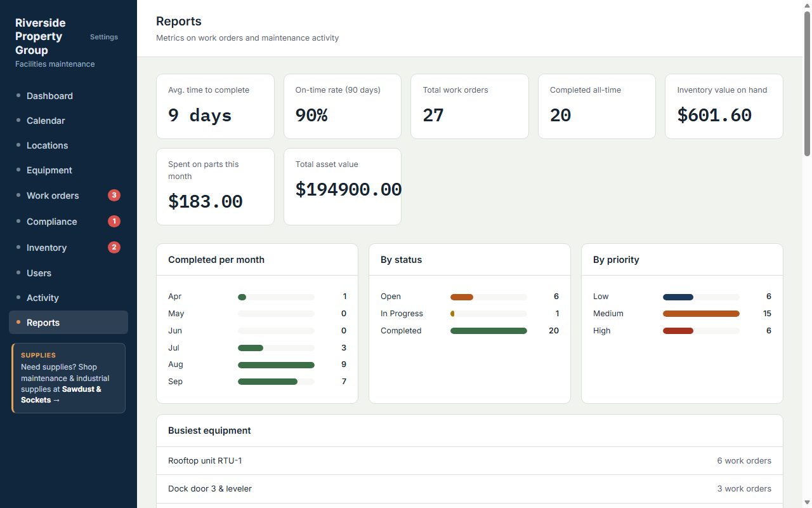Viewport: 812px width, 508px height.
Task: Navigate to the Equipment section
Action: click(x=69, y=170)
